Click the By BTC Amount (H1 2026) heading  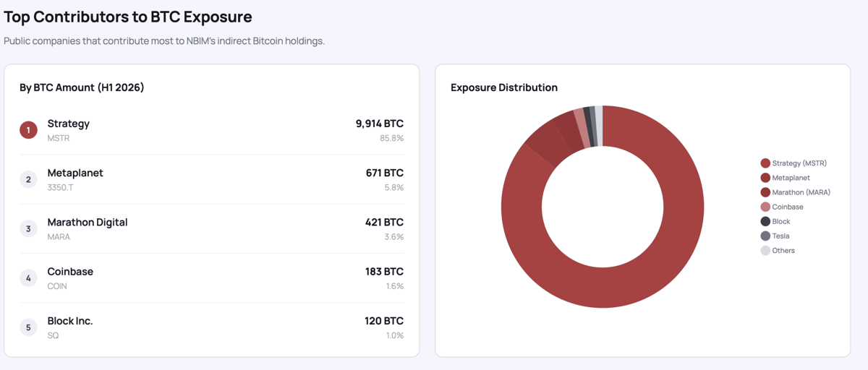(82, 87)
